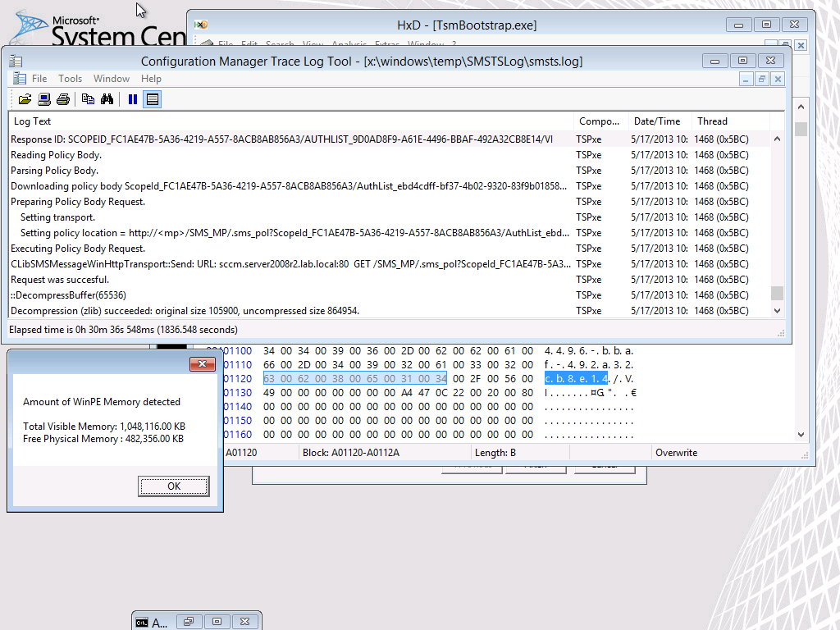Select the 'Reading Policy Body.' log entry
The image size is (840, 630).
coord(390,155)
